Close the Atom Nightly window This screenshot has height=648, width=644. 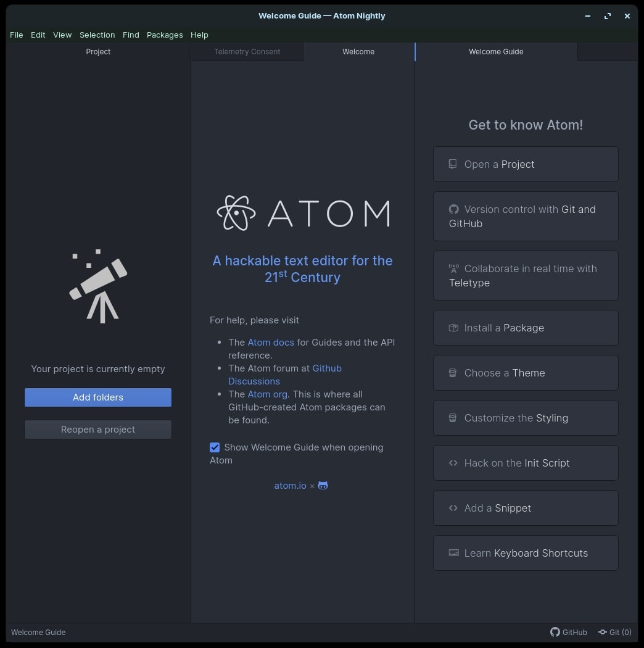coord(627,16)
